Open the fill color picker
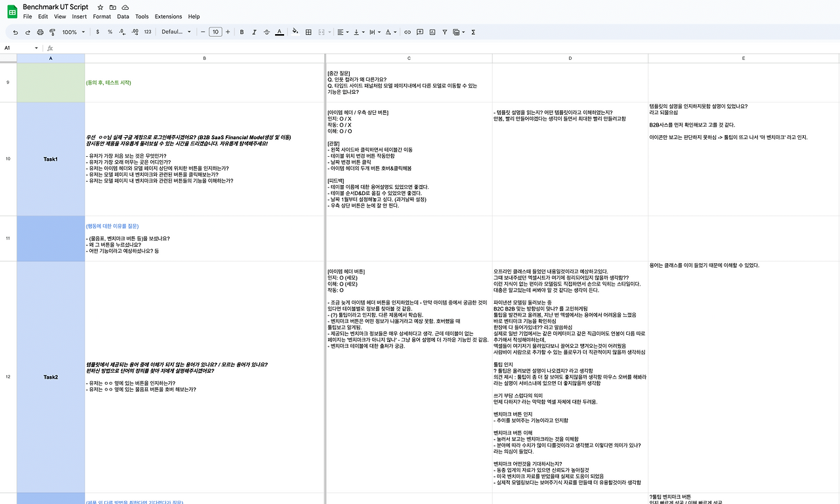Viewport: 840px width, 504px height. click(295, 31)
